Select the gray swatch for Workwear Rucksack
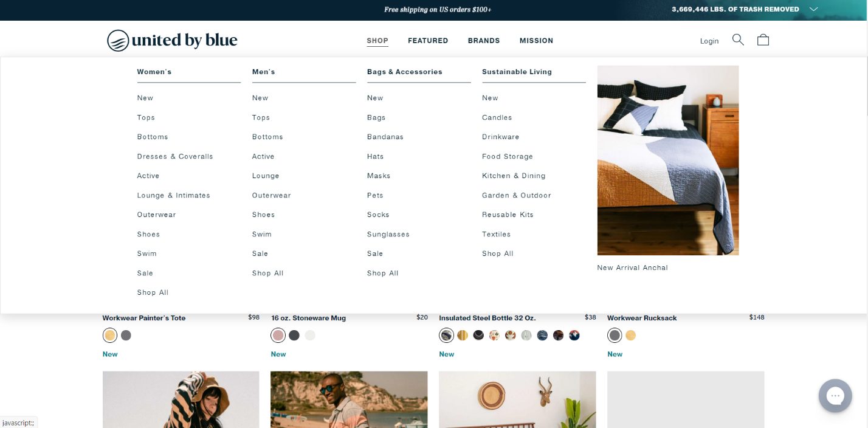 point(615,335)
